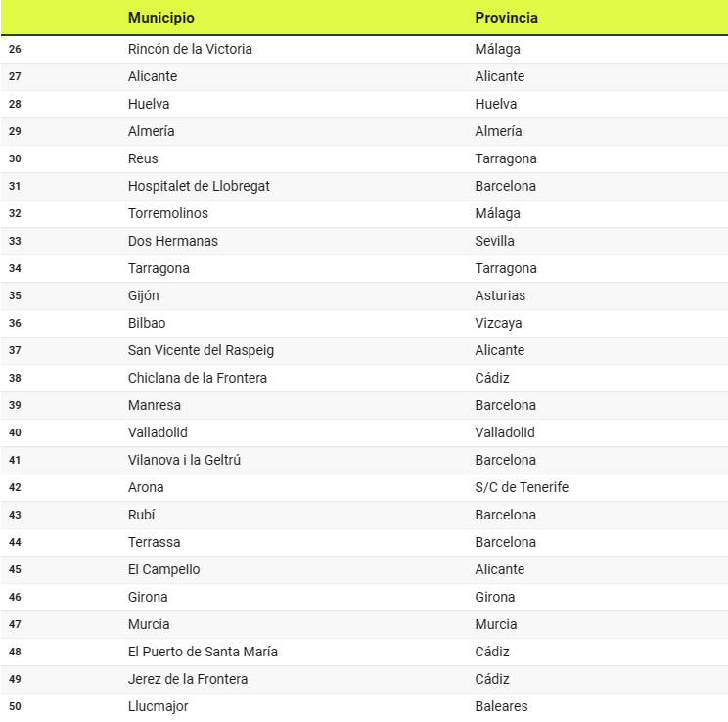Click the Rubí municipality cell
Screen dimensions: 728x722
click(x=142, y=515)
